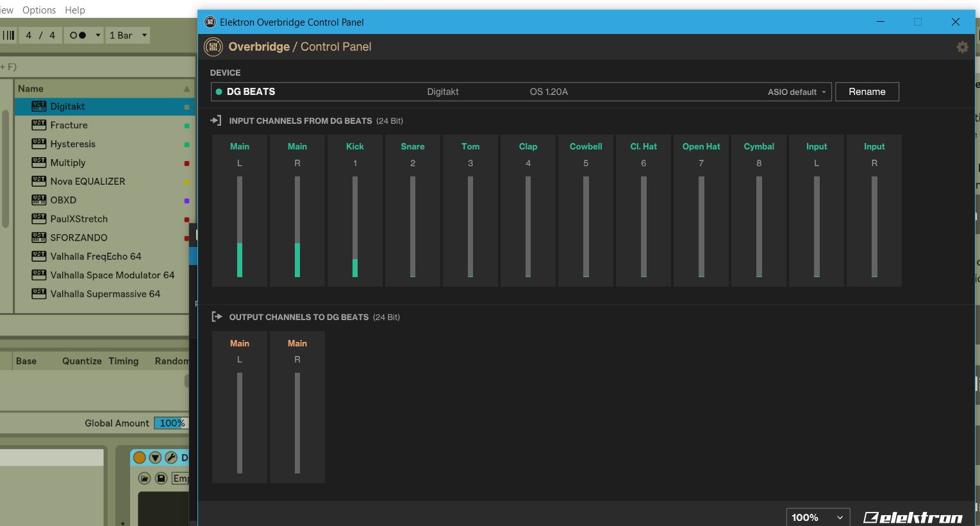Screen dimensions: 980x526
Task: Expand the device triangle fold button
Action: (x=155, y=457)
